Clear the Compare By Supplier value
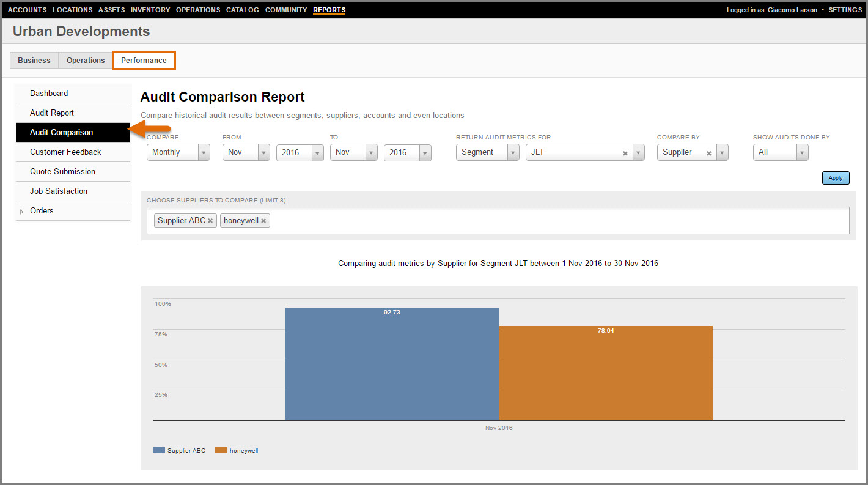The image size is (868, 485). click(x=709, y=153)
